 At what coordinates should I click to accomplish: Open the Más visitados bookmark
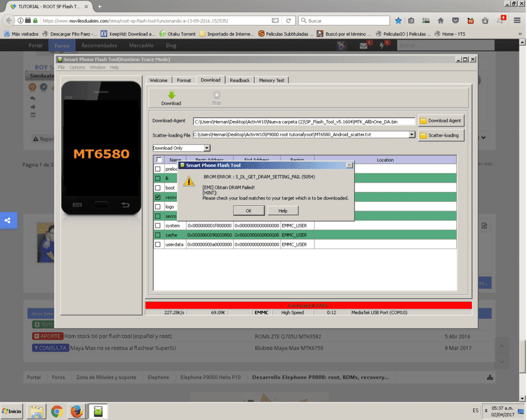22,34
